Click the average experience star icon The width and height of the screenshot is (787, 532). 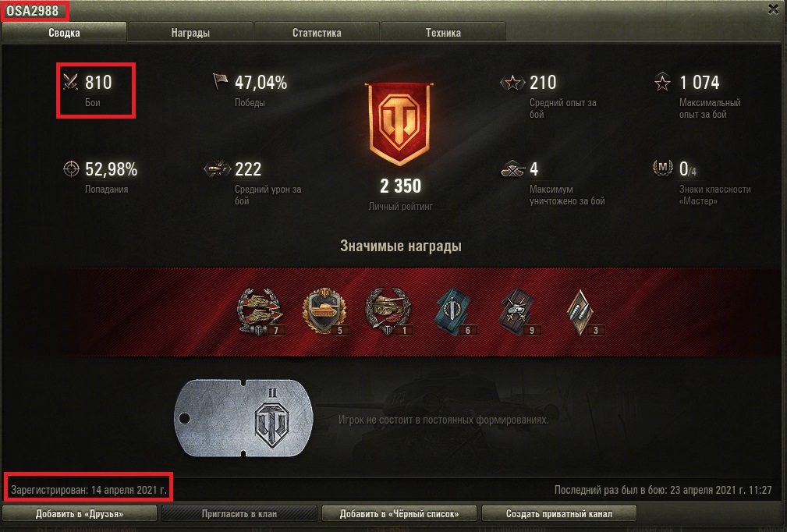pos(512,82)
